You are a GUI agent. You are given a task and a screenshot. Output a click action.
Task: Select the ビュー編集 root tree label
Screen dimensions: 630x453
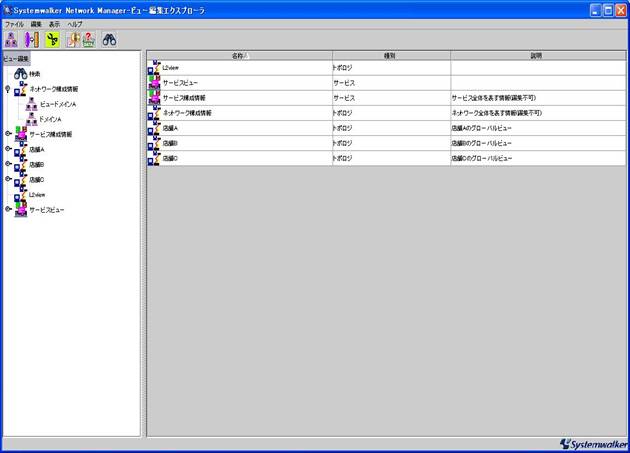pyautogui.click(x=16, y=59)
